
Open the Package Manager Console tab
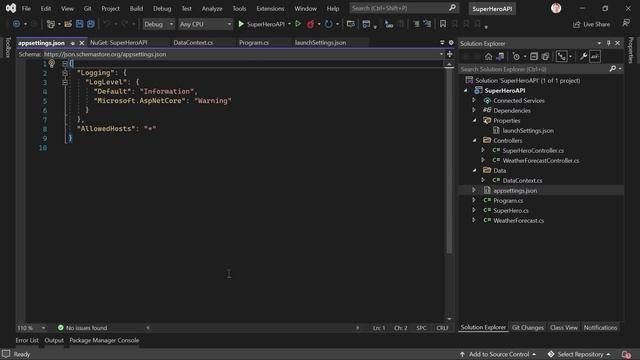[x=104, y=340]
